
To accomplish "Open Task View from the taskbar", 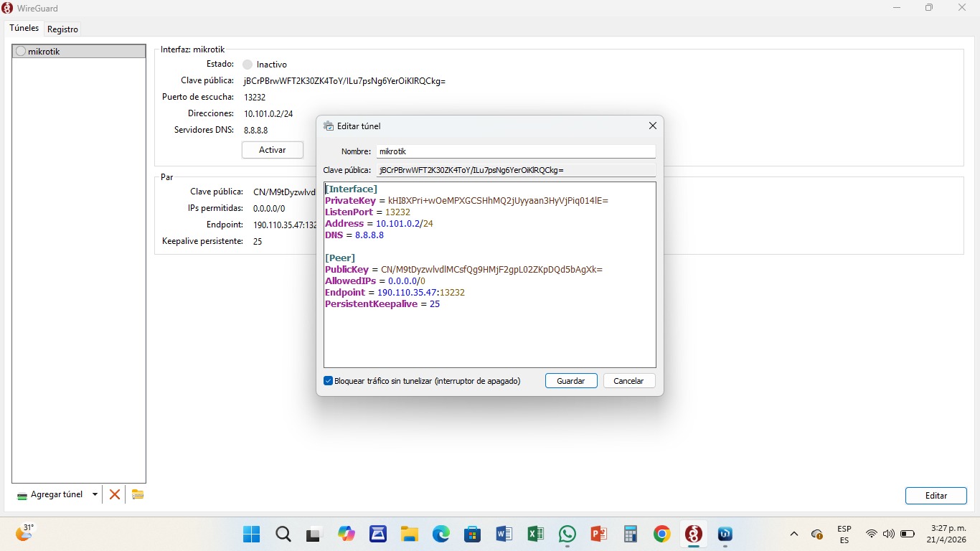I will tap(314, 534).
